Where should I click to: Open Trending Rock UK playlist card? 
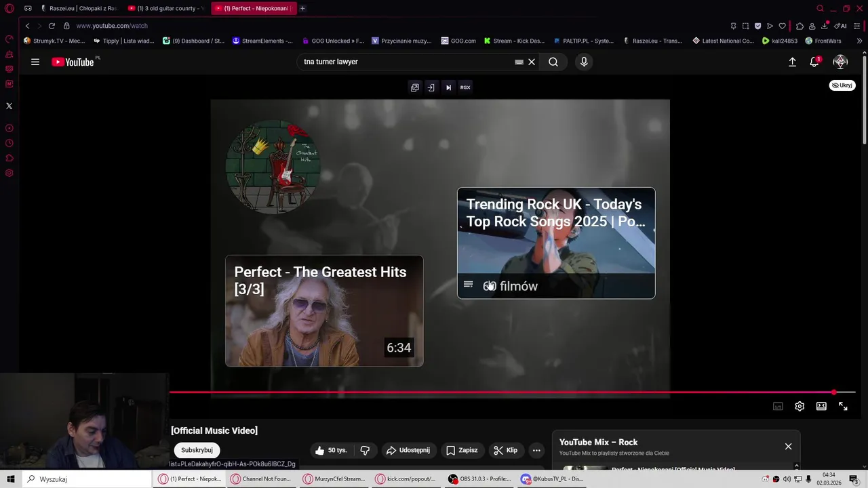(556, 243)
